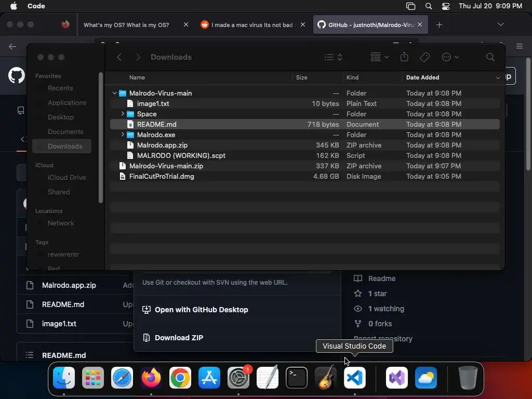The image size is (532, 399).
Task: Click the Finder Share toolbar icon
Action: coord(404,57)
